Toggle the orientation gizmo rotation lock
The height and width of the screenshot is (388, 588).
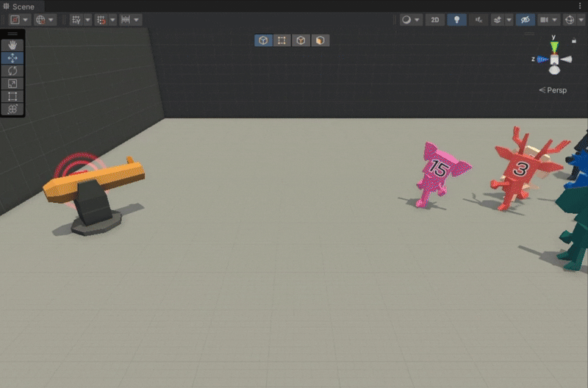point(574,40)
